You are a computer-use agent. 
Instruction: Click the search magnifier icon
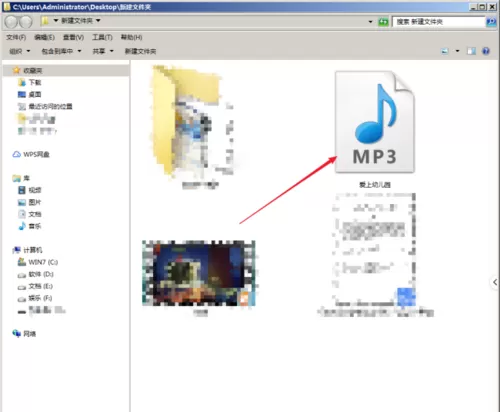[x=491, y=22]
